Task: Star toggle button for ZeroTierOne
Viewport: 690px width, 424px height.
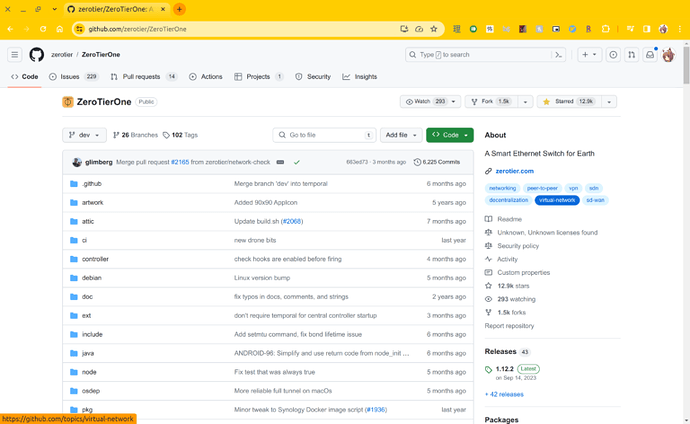Action: pyautogui.click(x=568, y=102)
